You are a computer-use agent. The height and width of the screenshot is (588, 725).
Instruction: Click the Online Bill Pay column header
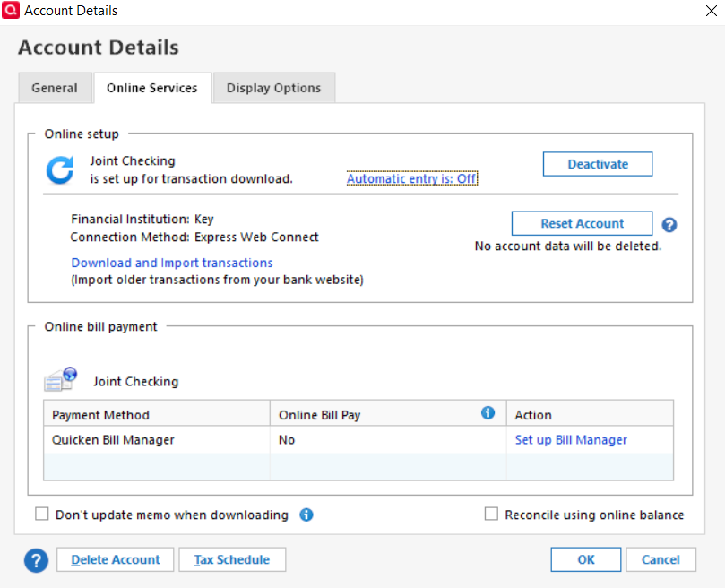[x=388, y=413]
